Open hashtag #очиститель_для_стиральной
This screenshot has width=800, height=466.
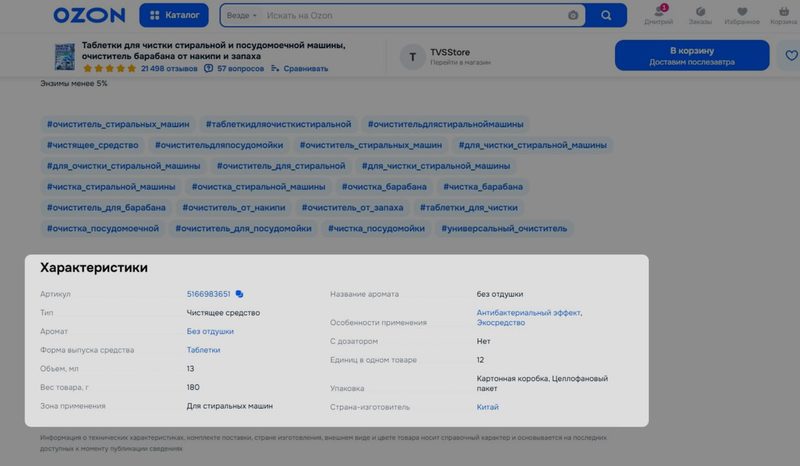(x=281, y=166)
